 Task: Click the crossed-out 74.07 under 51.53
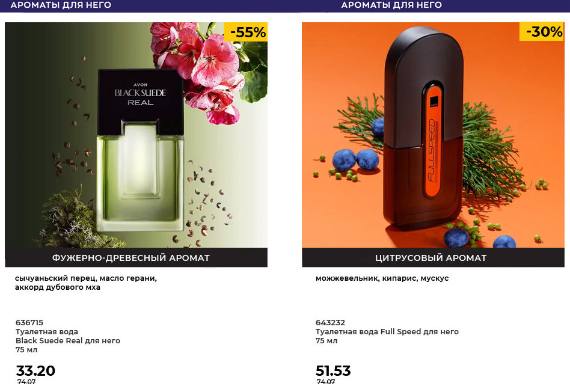click(326, 382)
